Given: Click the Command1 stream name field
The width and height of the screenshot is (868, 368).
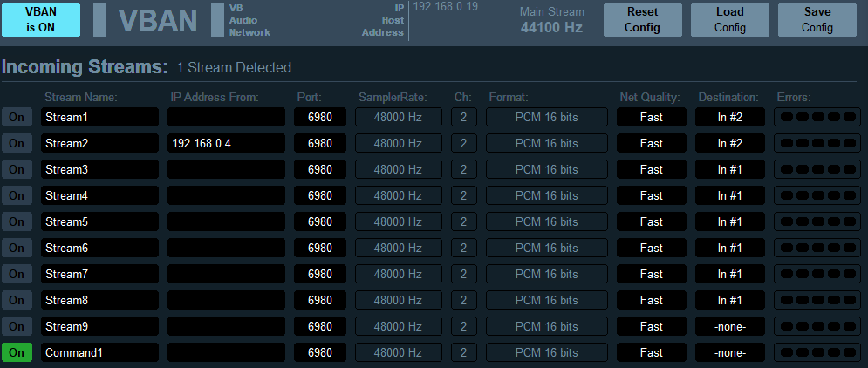Looking at the screenshot, I should pos(99,352).
